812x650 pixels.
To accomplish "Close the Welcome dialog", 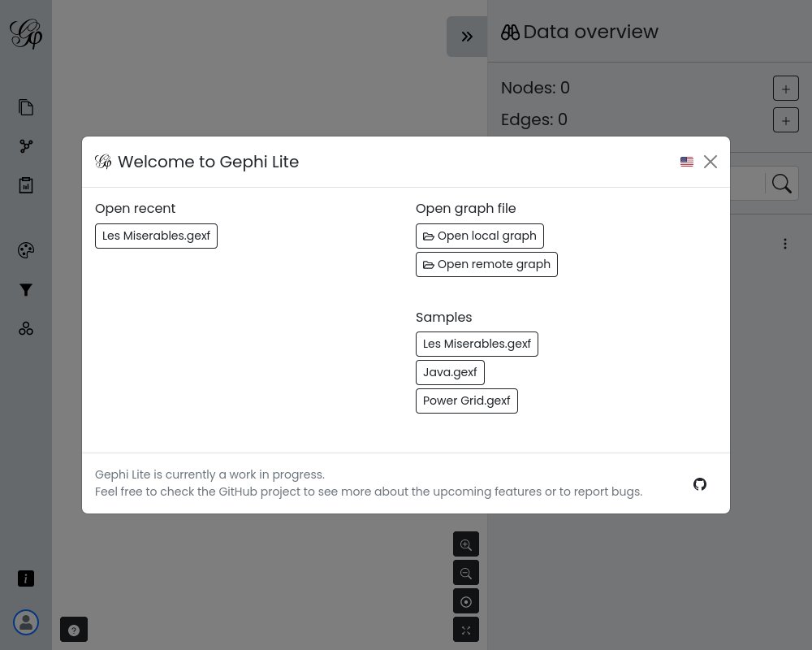I will pyautogui.click(x=710, y=162).
